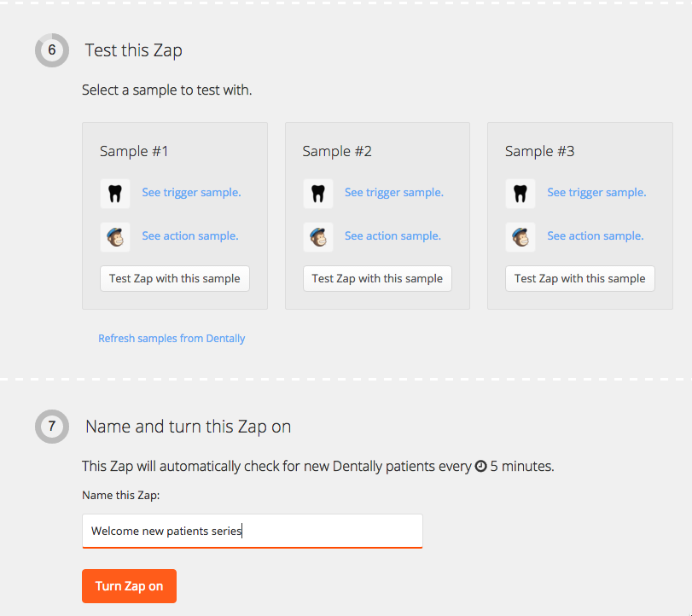Click the step 7 circle badge
The height and width of the screenshot is (616, 692).
click(x=51, y=427)
